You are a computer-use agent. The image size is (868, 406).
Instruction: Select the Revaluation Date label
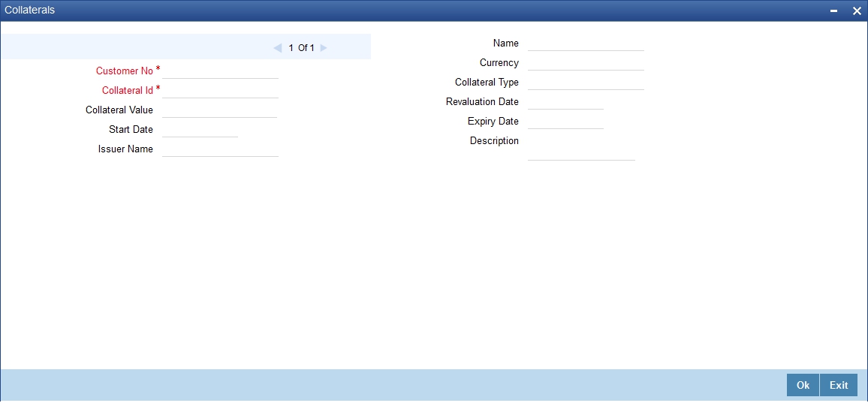point(482,102)
